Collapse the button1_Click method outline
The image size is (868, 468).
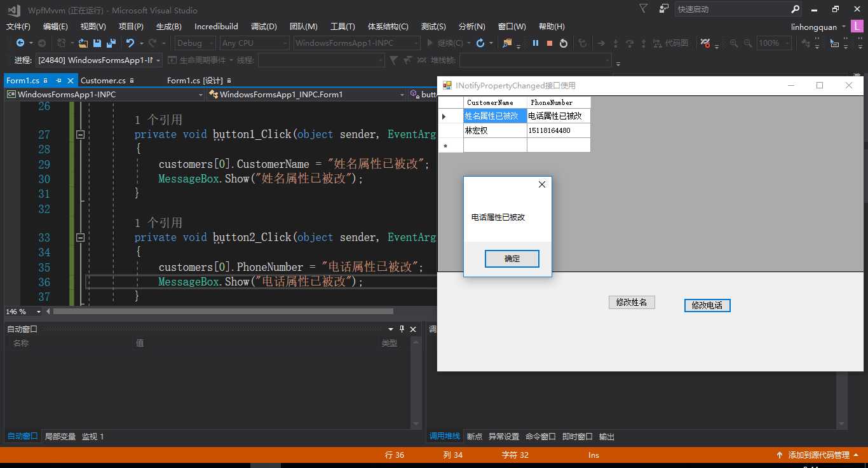click(x=80, y=134)
